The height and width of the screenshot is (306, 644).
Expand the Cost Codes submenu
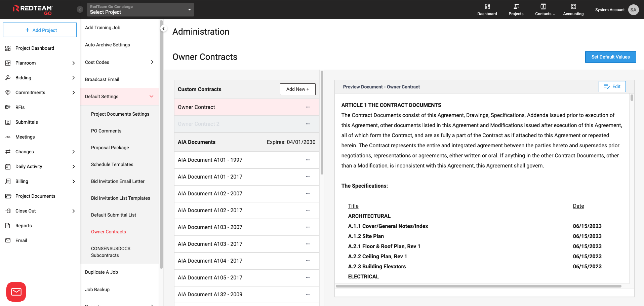coord(152,62)
